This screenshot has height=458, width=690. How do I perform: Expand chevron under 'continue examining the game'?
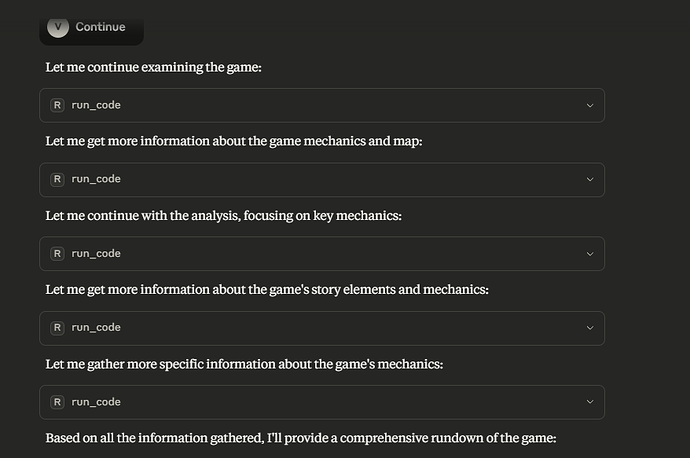(x=590, y=106)
